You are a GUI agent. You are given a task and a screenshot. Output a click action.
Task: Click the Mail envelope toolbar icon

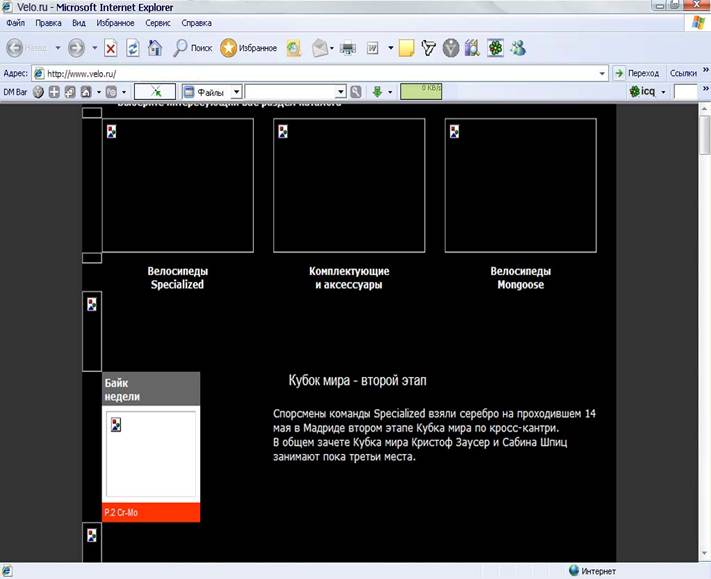[x=320, y=48]
